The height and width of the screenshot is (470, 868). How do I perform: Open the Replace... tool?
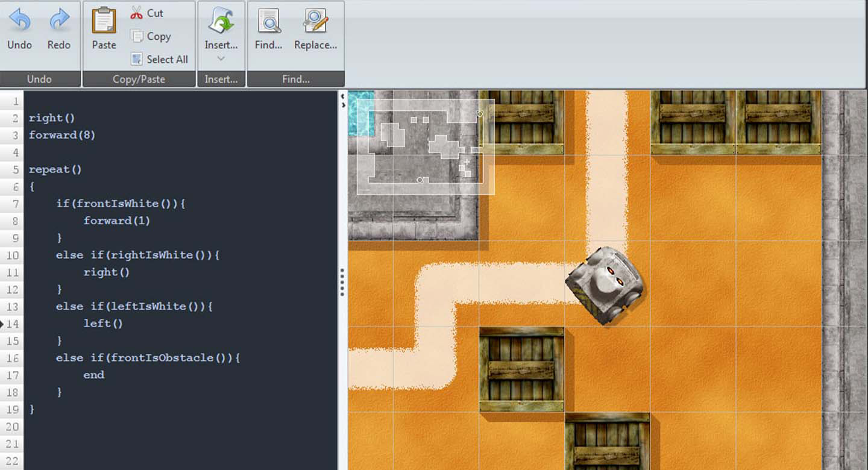pos(315,21)
